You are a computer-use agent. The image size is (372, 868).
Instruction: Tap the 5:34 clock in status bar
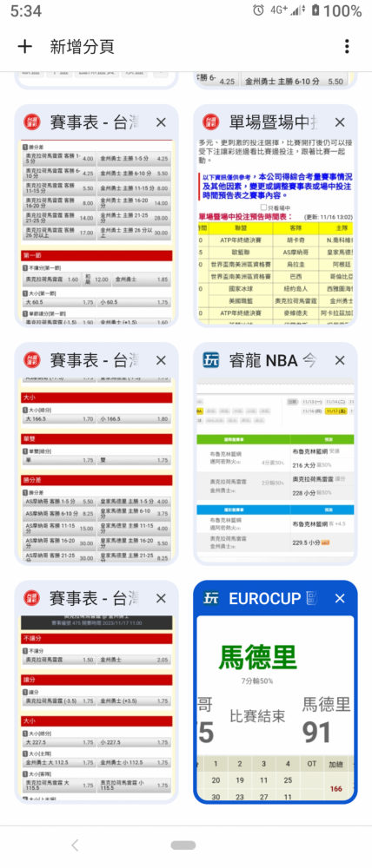point(26,10)
